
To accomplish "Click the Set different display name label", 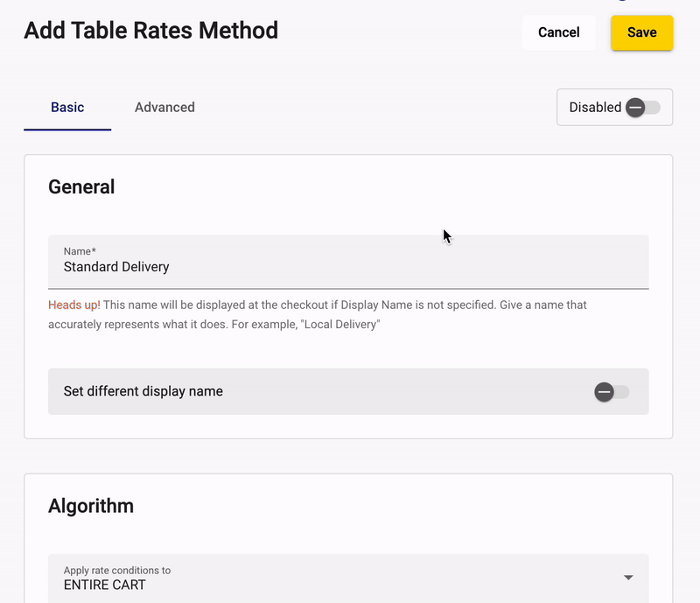I will [x=143, y=391].
